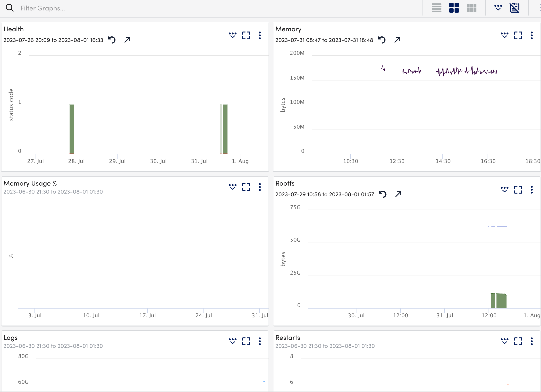Click Health date range 2023-07-26 text
Screen dimensions: 541x392
click(53, 40)
